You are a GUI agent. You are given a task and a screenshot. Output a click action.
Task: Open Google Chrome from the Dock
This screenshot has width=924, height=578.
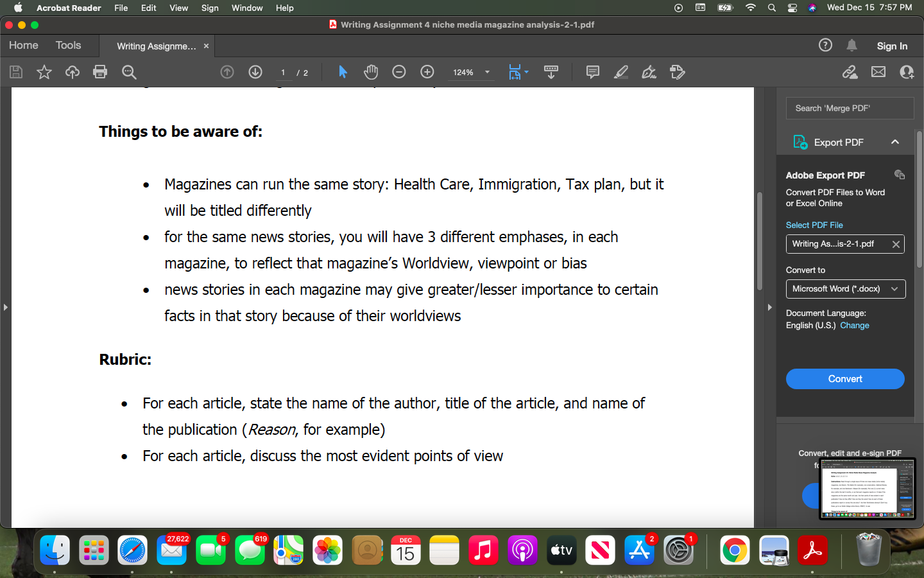tap(735, 550)
